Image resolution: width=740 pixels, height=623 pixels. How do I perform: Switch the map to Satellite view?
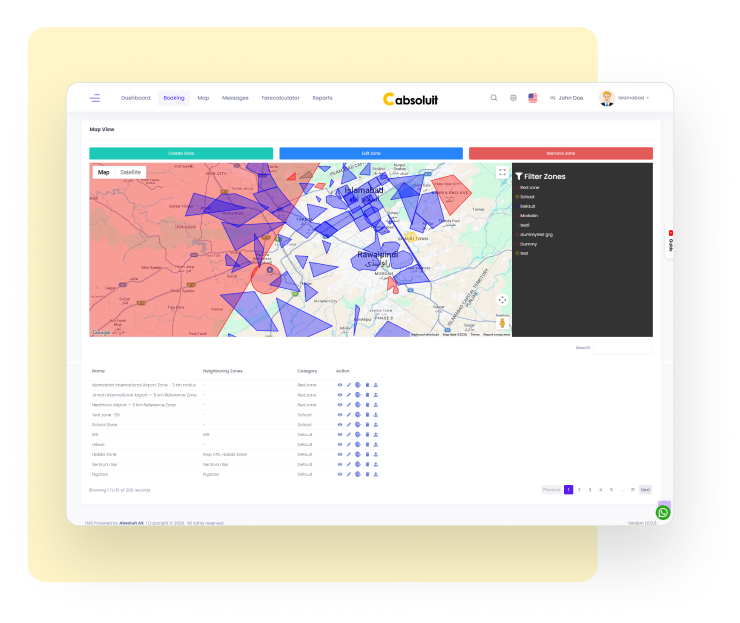coord(130,172)
